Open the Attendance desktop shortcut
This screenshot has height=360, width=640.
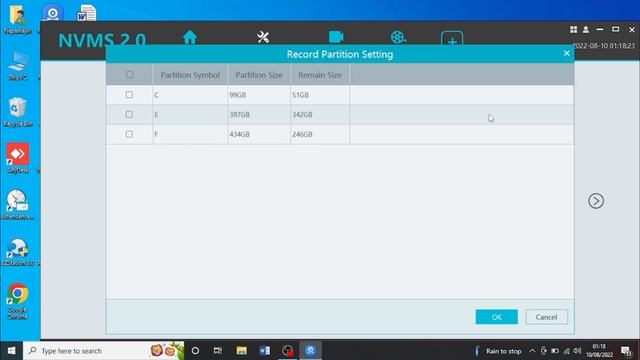point(18,204)
